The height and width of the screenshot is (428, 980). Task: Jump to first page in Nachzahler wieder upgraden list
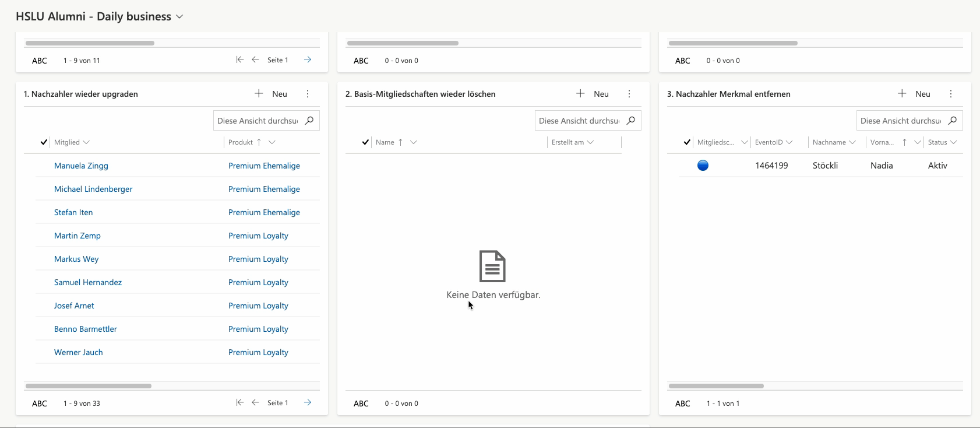[239, 403]
